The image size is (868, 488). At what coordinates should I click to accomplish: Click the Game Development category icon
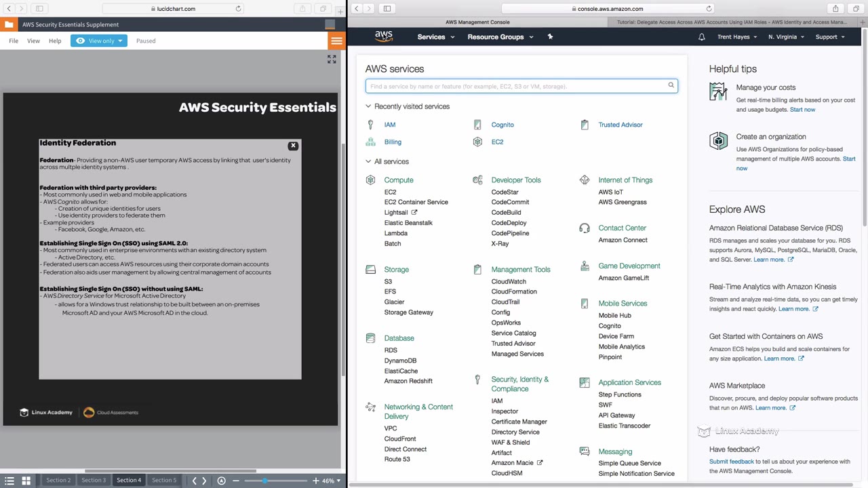tap(585, 266)
